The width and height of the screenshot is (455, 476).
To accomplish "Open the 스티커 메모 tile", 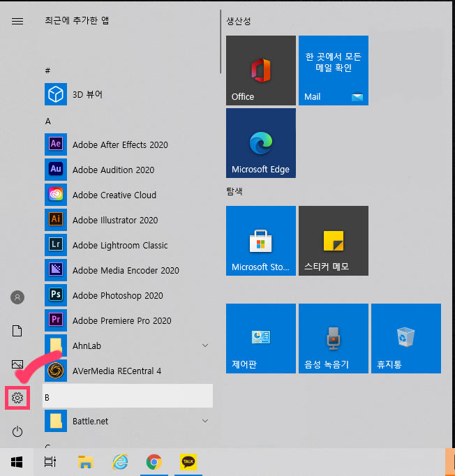I will [x=334, y=241].
